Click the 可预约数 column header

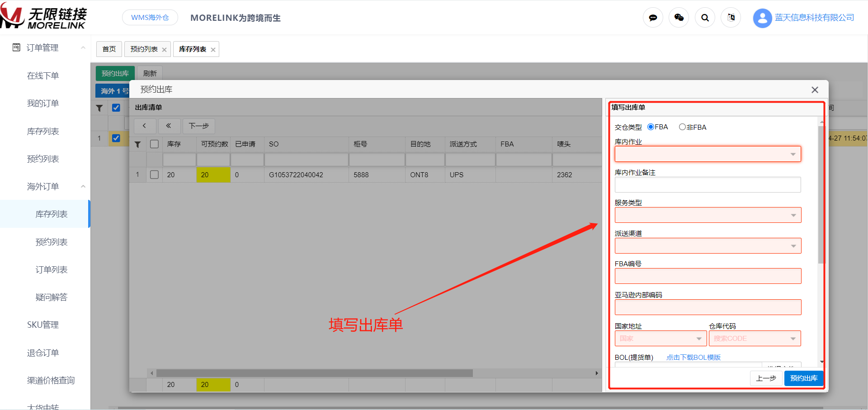point(214,144)
